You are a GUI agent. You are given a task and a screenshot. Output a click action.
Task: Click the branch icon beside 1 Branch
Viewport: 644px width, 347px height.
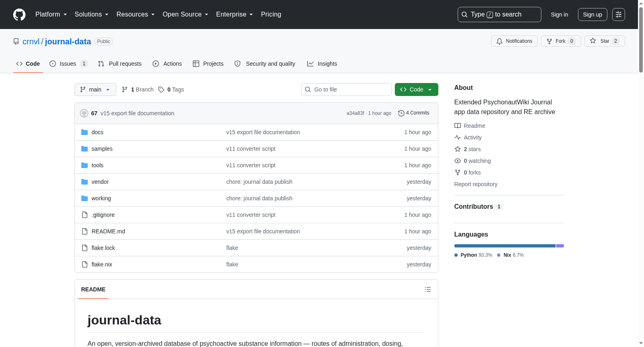tap(125, 89)
